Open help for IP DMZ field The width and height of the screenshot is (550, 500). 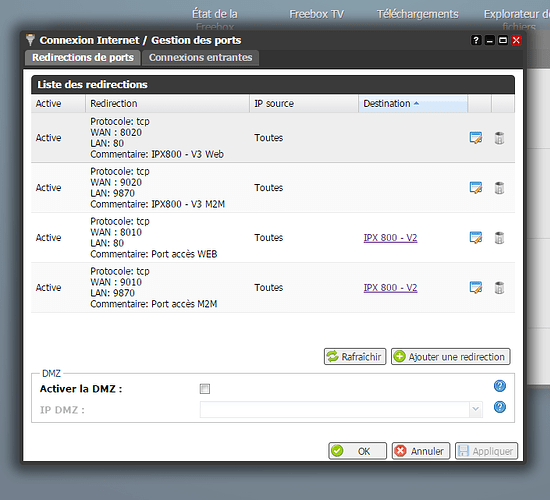(x=499, y=407)
